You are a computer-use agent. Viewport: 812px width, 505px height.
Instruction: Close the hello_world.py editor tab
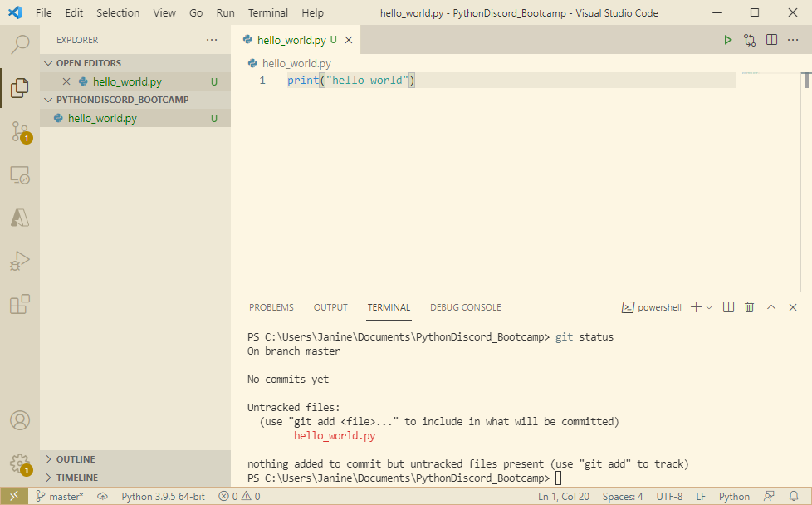coord(349,40)
